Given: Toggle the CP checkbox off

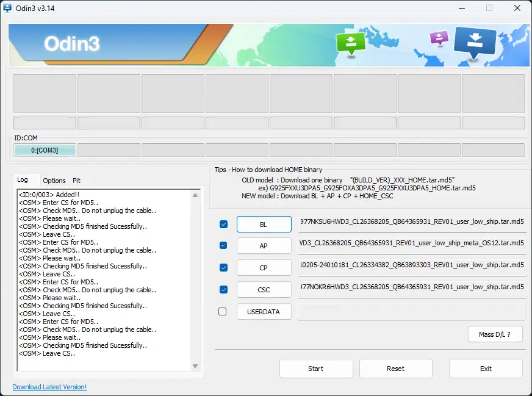Looking at the screenshot, I should tap(223, 267).
